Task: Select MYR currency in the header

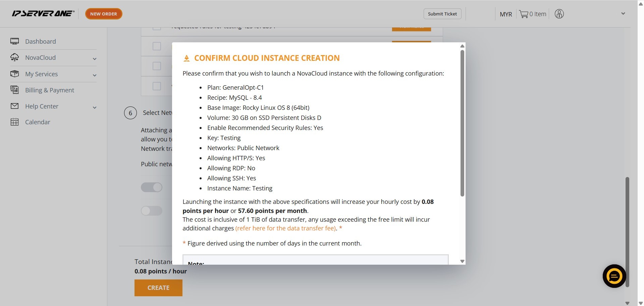Action: tap(505, 14)
